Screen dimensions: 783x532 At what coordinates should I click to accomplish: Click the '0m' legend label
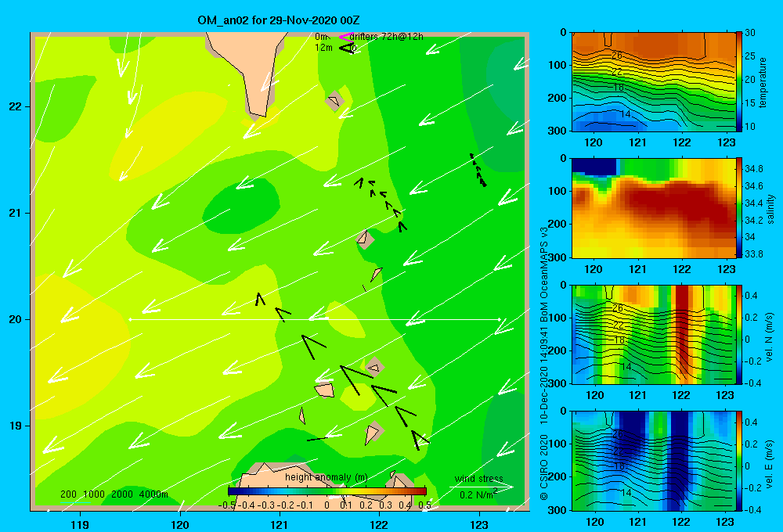click(x=321, y=37)
